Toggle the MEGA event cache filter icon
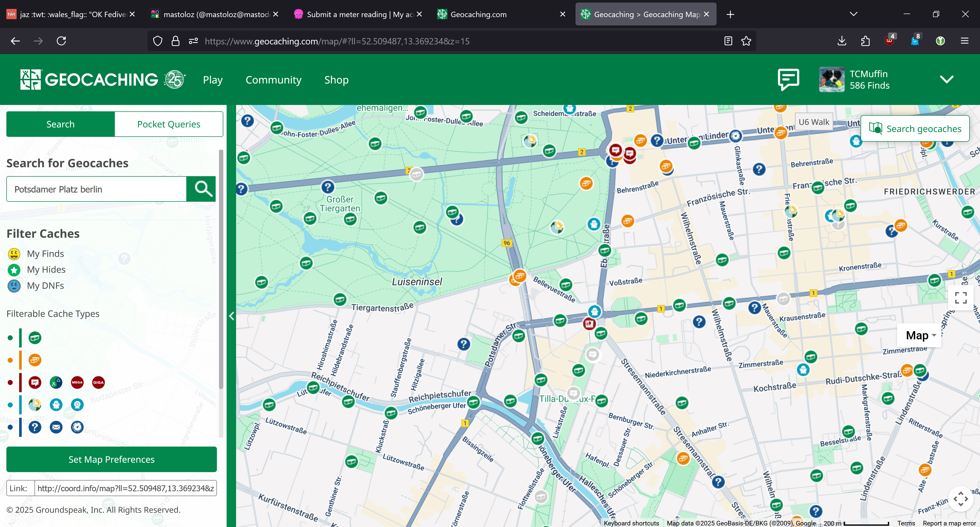Screen dimensions: 980x527 tap(77, 382)
